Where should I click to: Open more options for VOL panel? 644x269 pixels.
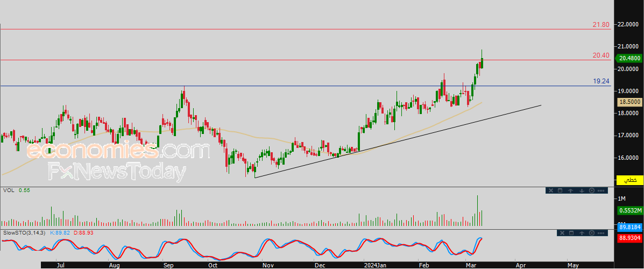(x=601, y=190)
